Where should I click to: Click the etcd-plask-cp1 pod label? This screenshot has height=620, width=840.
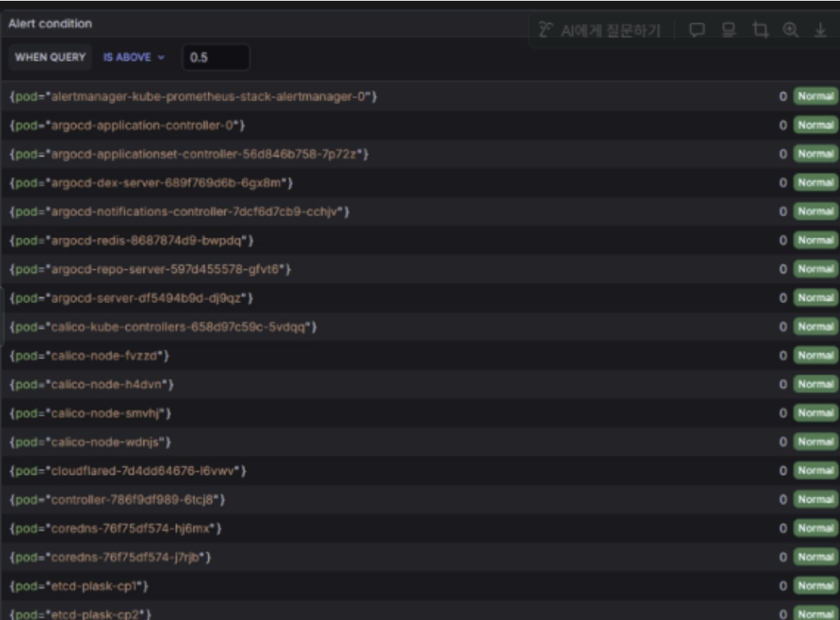(x=79, y=586)
